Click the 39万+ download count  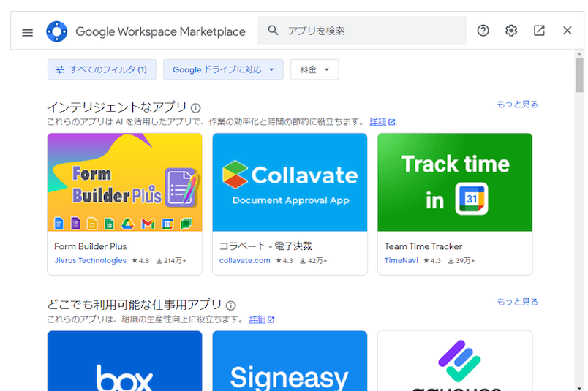tap(461, 260)
